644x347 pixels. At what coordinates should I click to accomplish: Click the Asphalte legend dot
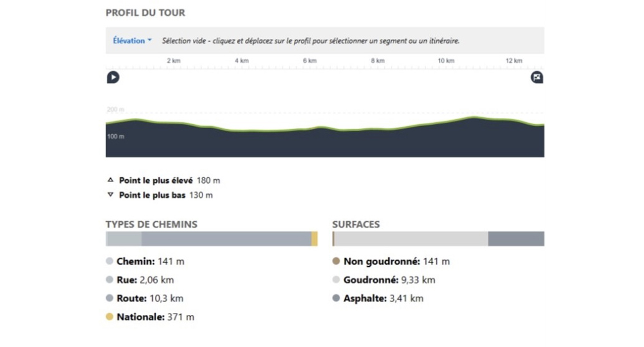pyautogui.click(x=336, y=298)
